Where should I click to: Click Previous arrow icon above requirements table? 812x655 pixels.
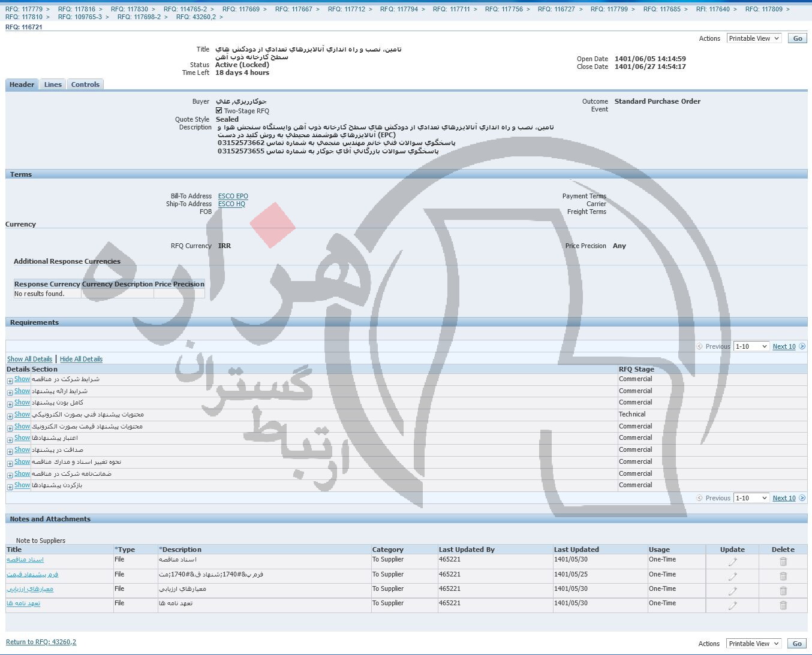click(x=699, y=346)
